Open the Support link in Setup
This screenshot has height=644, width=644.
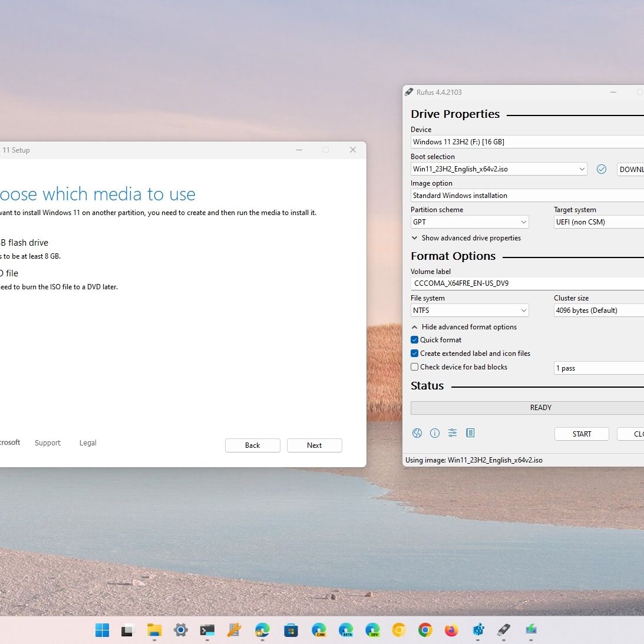(x=48, y=442)
